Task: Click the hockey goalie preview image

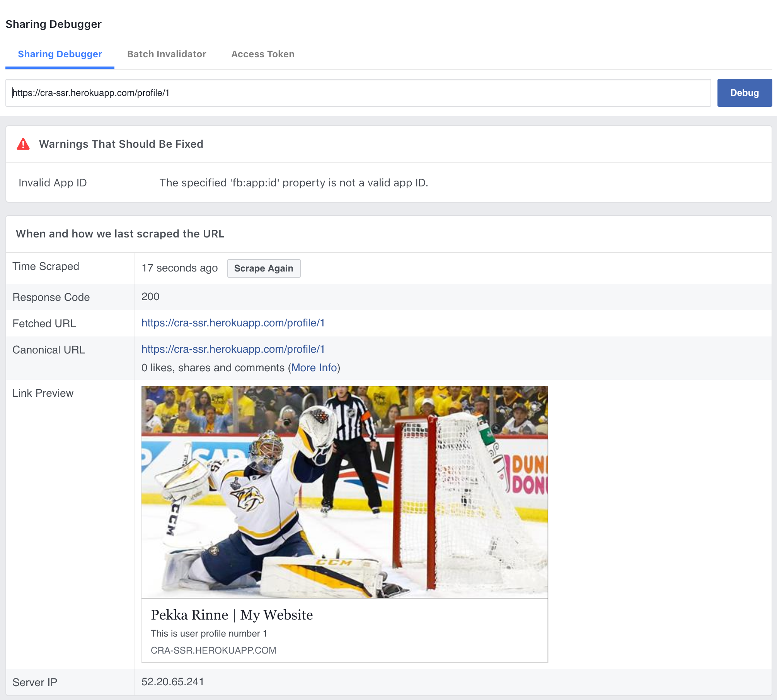Action: (344, 492)
